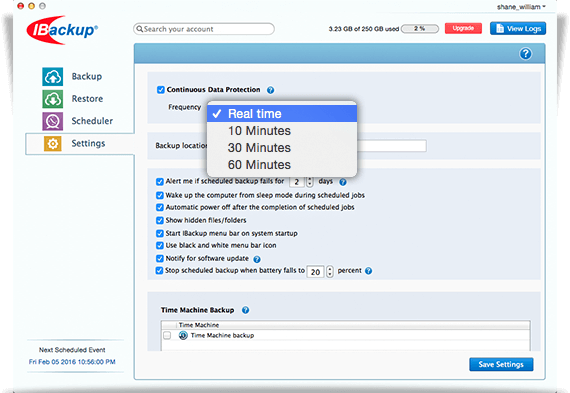Image resolution: width=570 pixels, height=393 pixels.
Task: Select the Settings gear icon
Action: (53, 144)
